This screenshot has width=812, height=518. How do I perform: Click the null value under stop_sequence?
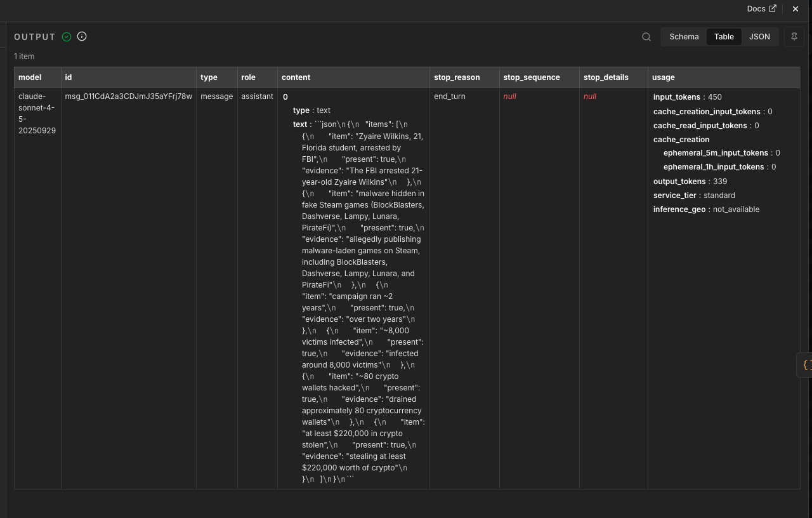(509, 96)
